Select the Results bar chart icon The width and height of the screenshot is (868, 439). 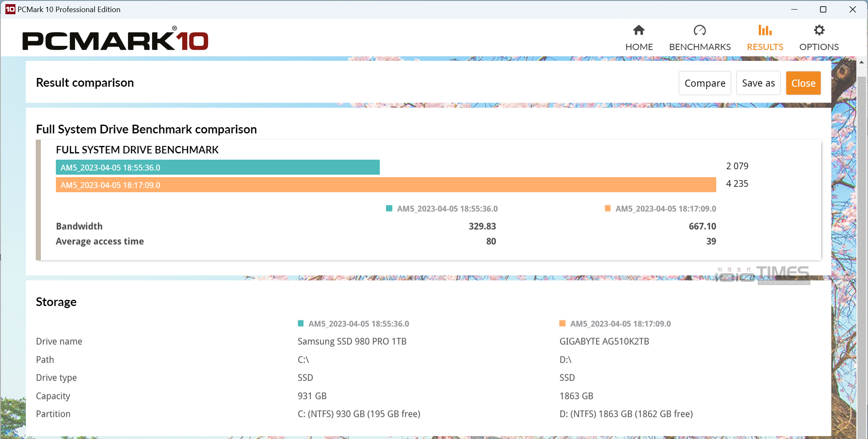coord(765,30)
